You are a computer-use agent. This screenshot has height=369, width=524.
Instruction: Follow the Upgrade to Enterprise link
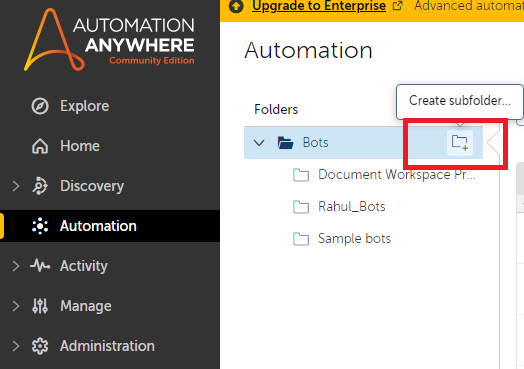(x=319, y=6)
